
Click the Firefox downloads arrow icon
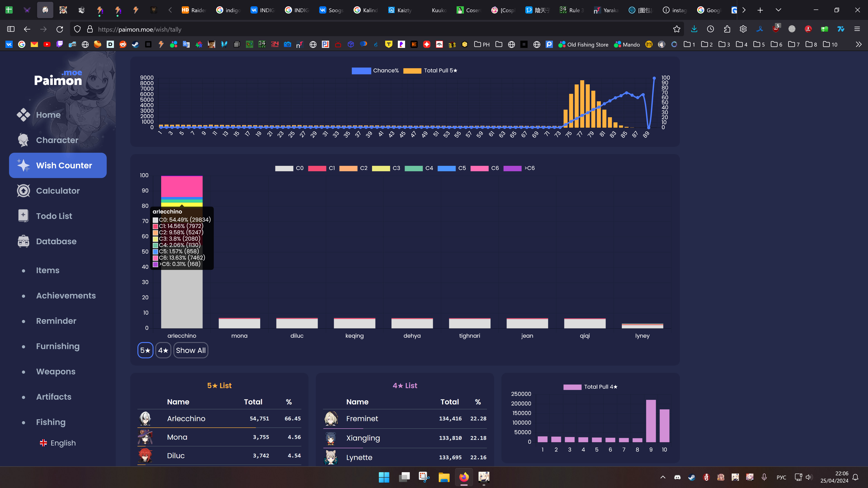click(694, 29)
